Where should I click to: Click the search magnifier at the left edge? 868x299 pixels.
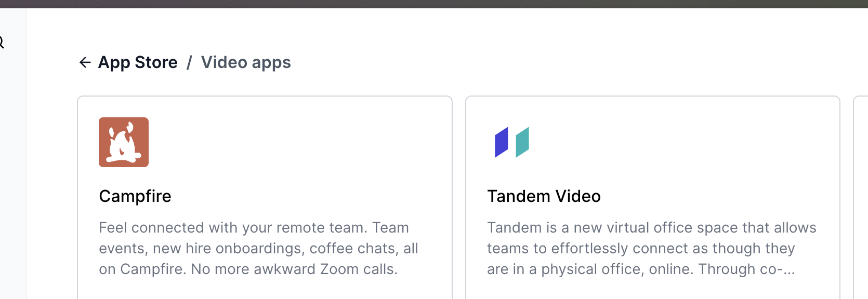pyautogui.click(x=2, y=41)
